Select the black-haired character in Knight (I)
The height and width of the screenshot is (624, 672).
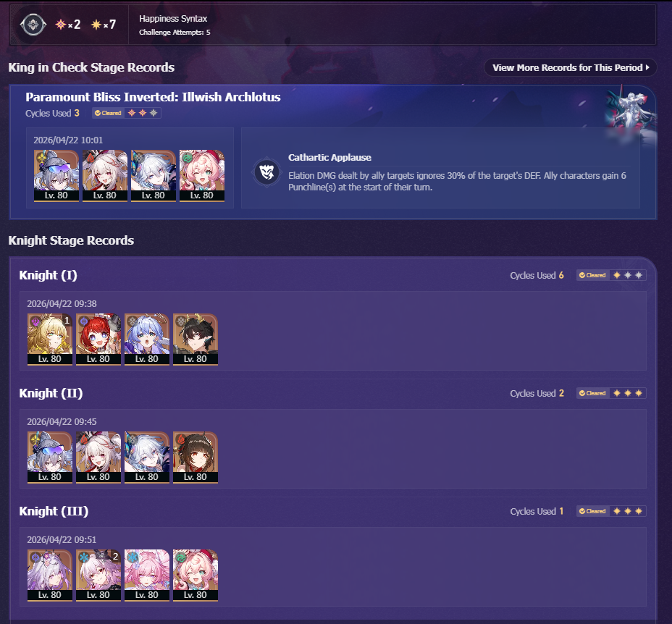(196, 339)
